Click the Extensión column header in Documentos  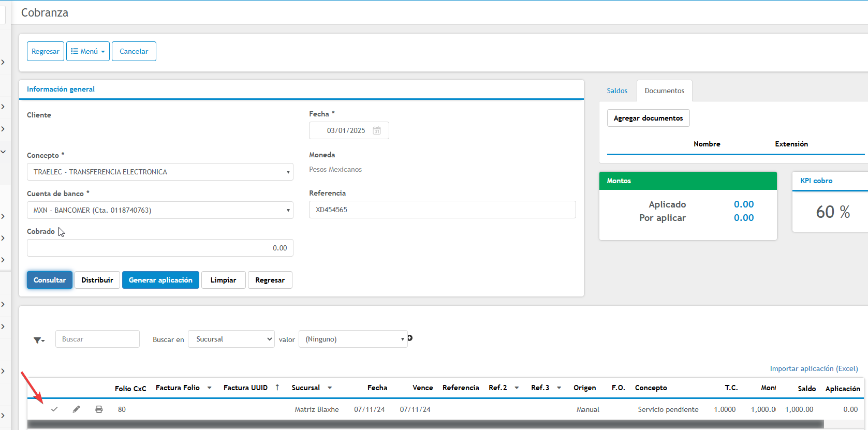pos(791,144)
